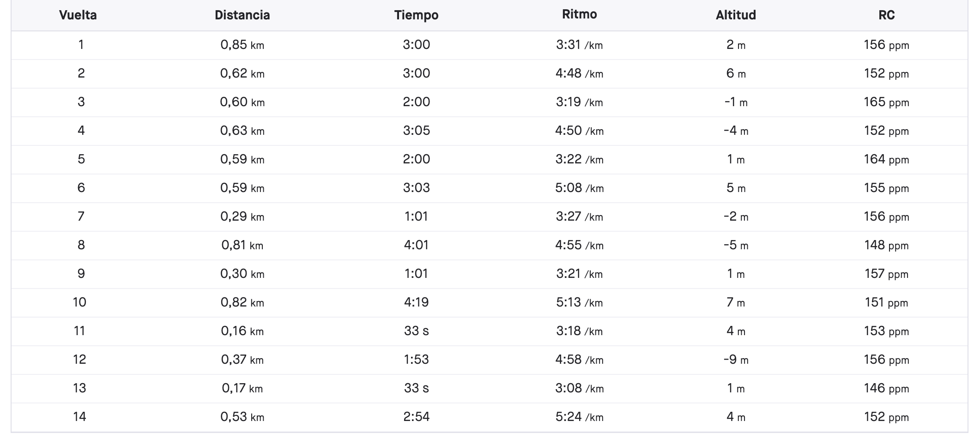The width and height of the screenshot is (980, 445).
Task: Select lap 4 time 3:05
Action: [x=416, y=131]
